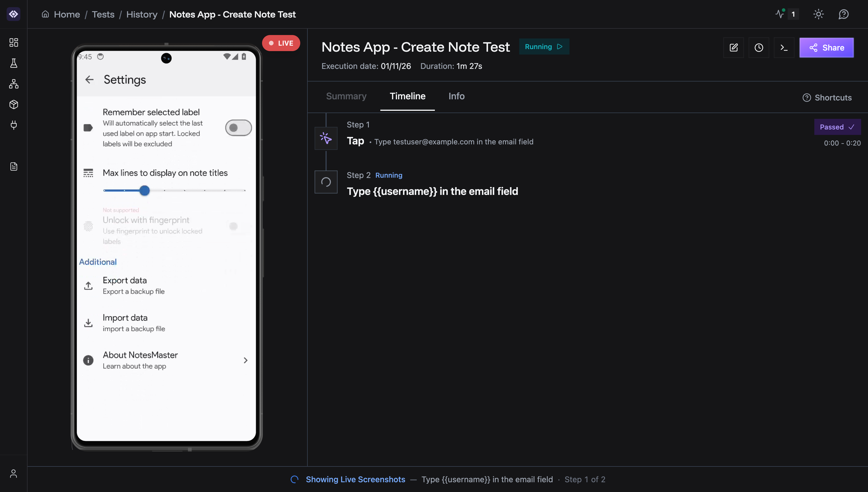Open the execution history clock icon
Screen dimensions: 868x492
coord(759,47)
